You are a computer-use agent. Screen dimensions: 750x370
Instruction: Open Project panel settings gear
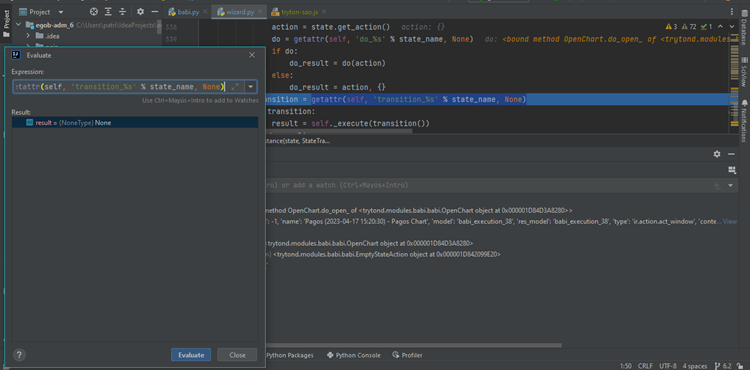140,11
